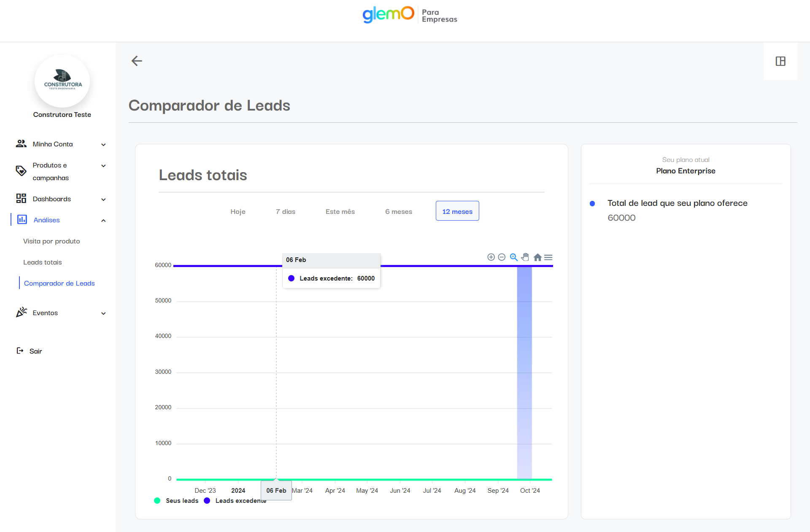
Task: Select the magnifier selection zoom tool
Action: tap(513, 257)
